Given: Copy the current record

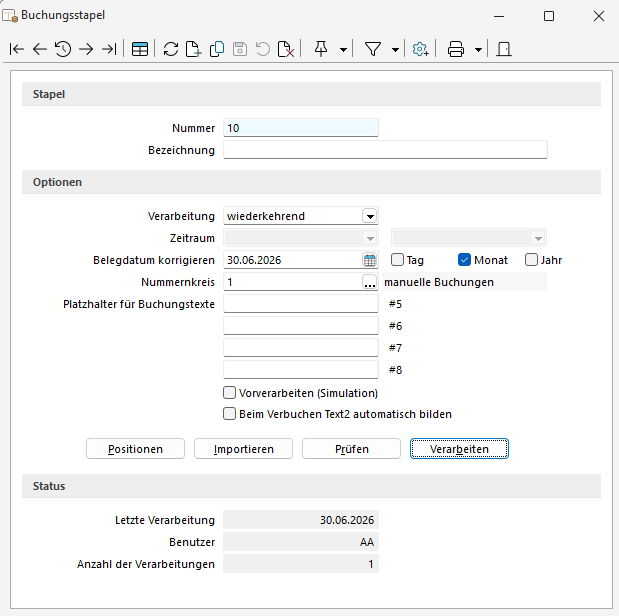Looking at the screenshot, I should 217,49.
